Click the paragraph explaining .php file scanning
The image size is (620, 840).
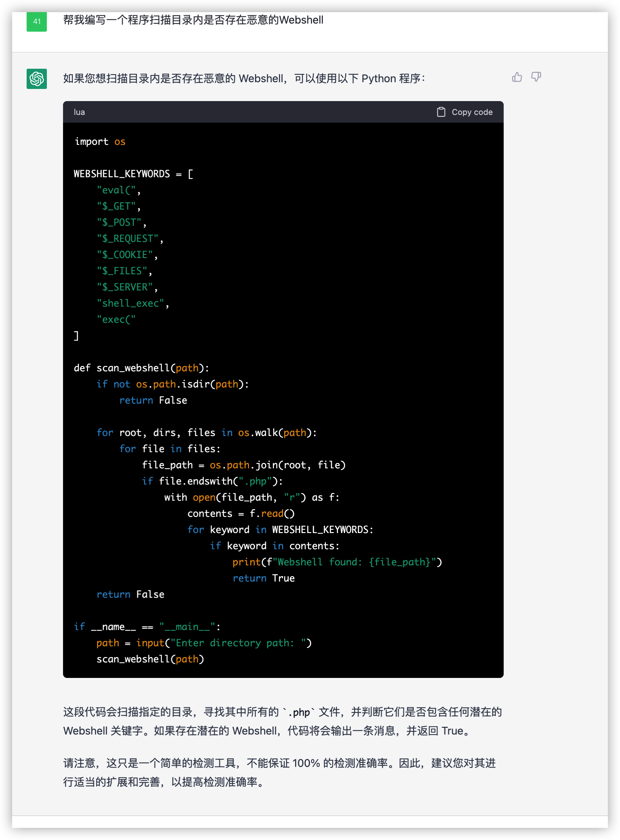[283, 721]
